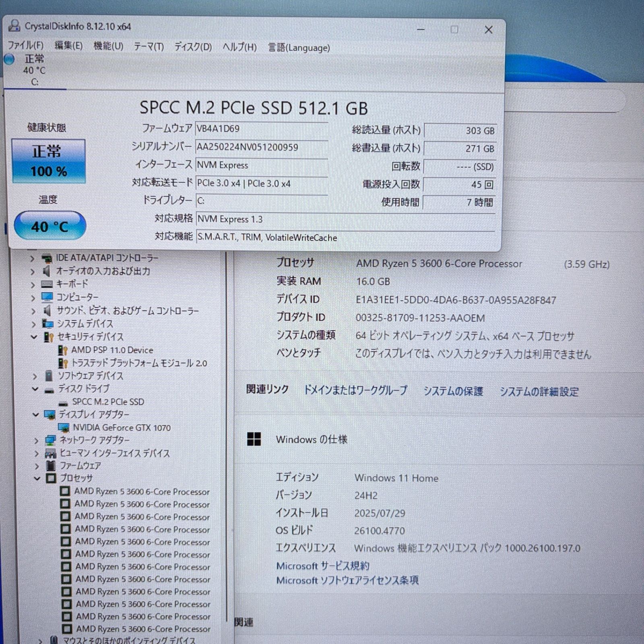
Task: Open ドメインまたはワークグループ link
Action: [x=355, y=390]
